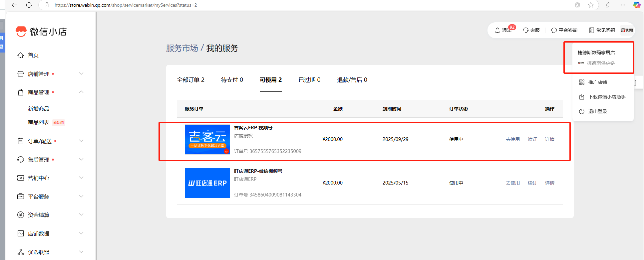
Task: Click 续订 for 吉客云ERP order
Action: tap(532, 139)
